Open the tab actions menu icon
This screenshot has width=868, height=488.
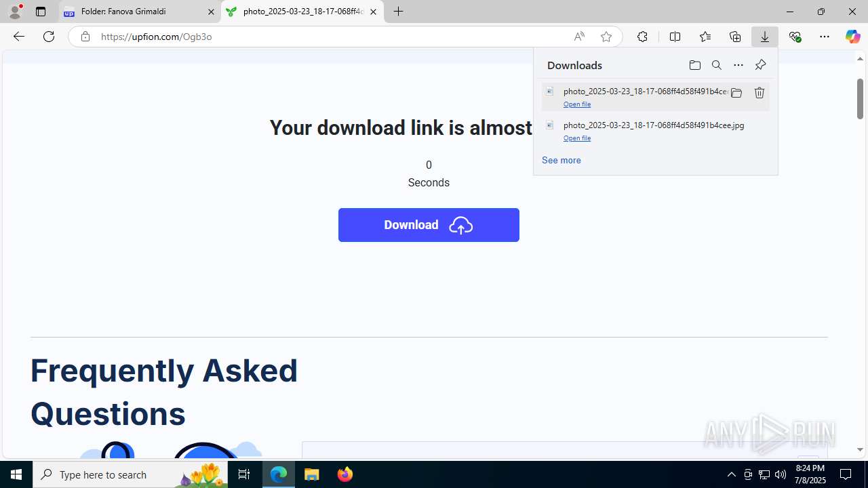(x=41, y=12)
